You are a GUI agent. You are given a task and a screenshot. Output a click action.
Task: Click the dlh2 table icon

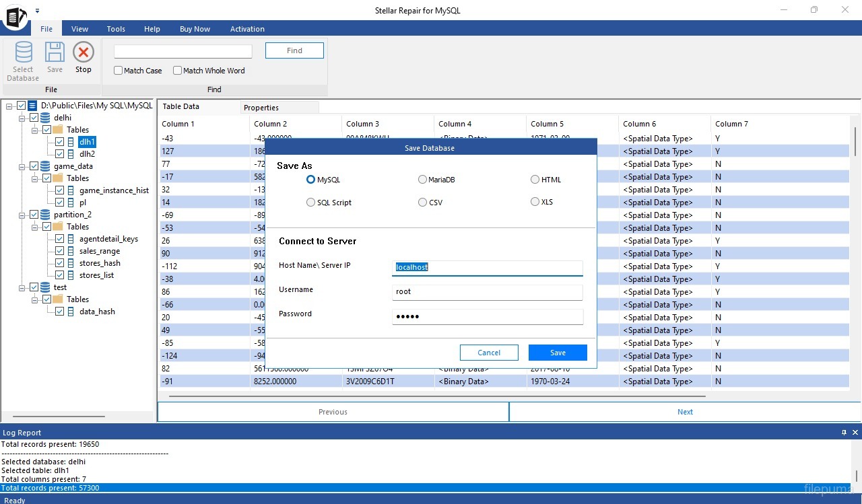pos(71,154)
